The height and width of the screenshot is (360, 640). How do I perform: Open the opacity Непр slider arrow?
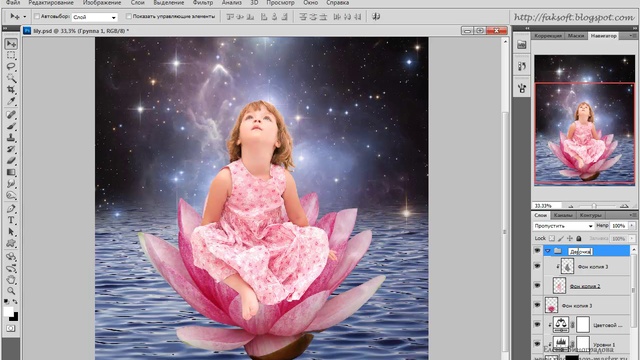pos(632,225)
